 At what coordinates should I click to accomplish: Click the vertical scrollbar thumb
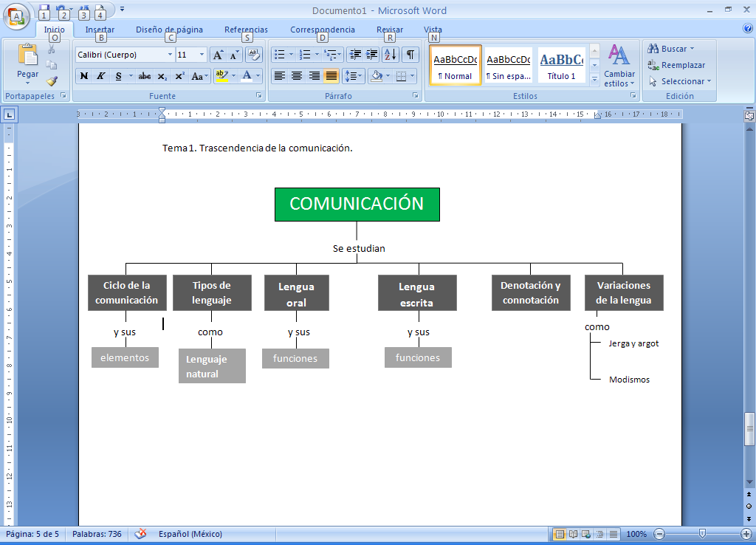(749, 429)
